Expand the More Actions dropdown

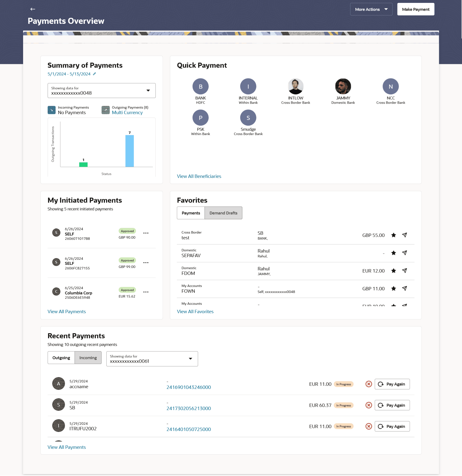[x=371, y=9]
